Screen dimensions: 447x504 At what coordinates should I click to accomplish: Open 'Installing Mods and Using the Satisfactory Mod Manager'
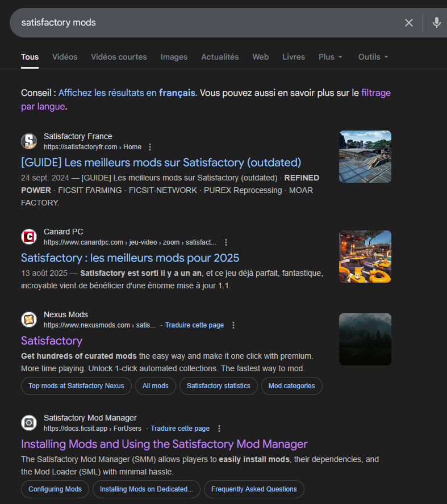coord(164,444)
